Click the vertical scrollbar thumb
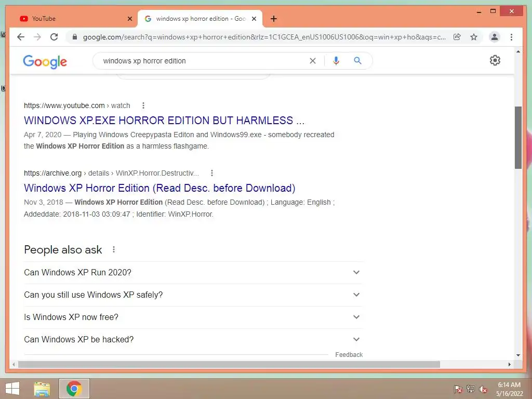This screenshot has height=399, width=532. coord(518,137)
